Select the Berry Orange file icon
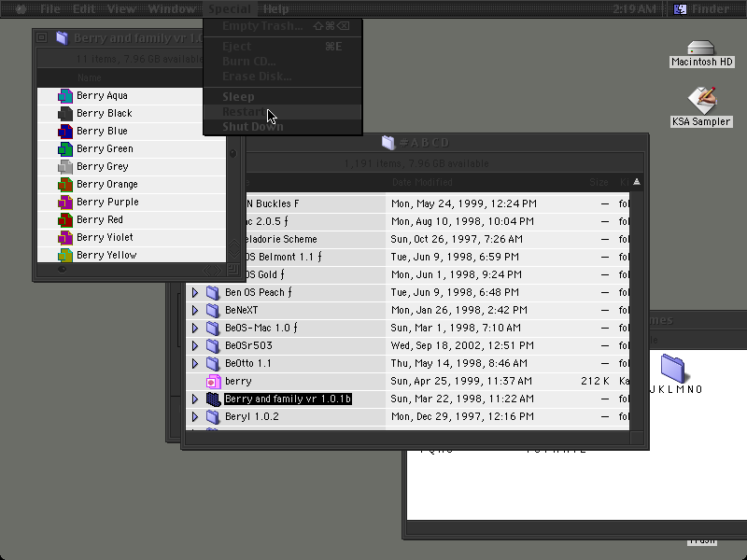Image resolution: width=747 pixels, height=560 pixels. click(x=65, y=184)
